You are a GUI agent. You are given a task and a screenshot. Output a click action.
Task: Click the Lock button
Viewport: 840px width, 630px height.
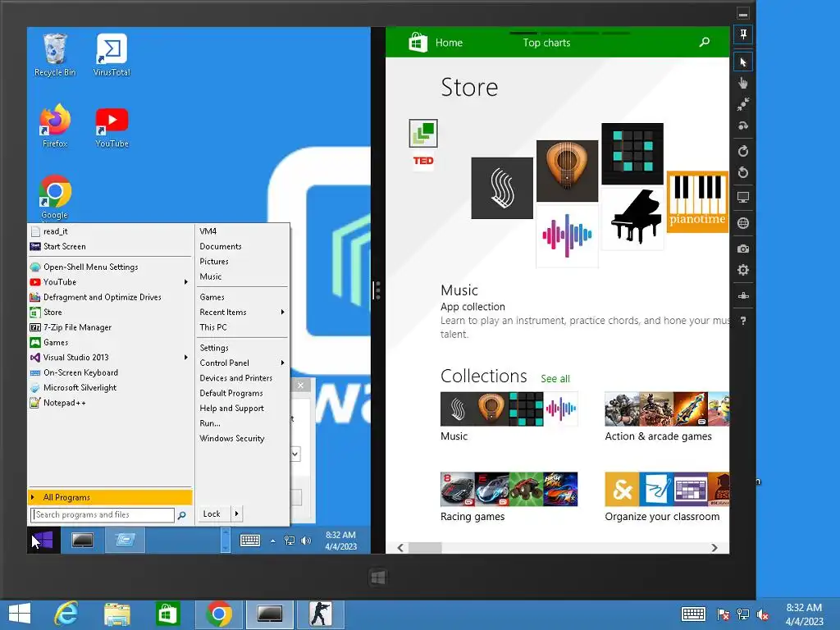tap(212, 514)
